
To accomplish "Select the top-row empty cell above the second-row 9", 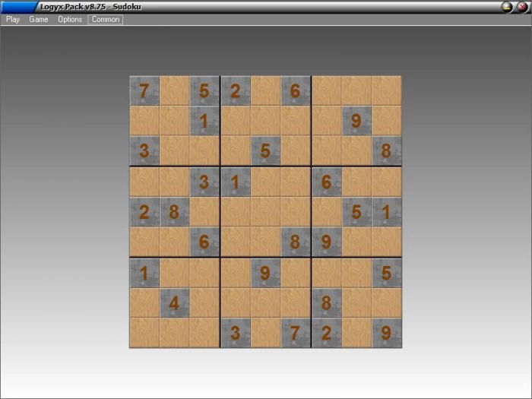I will click(x=356, y=90).
